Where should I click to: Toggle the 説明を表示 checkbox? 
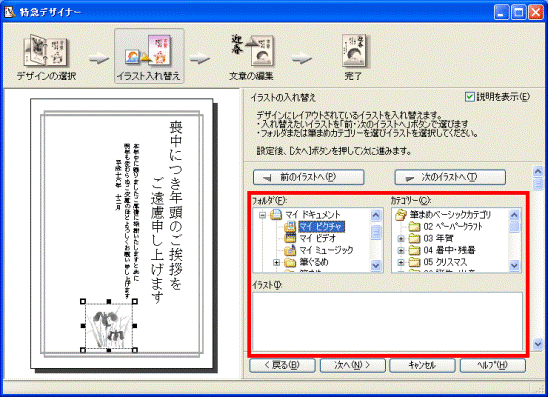point(470,97)
